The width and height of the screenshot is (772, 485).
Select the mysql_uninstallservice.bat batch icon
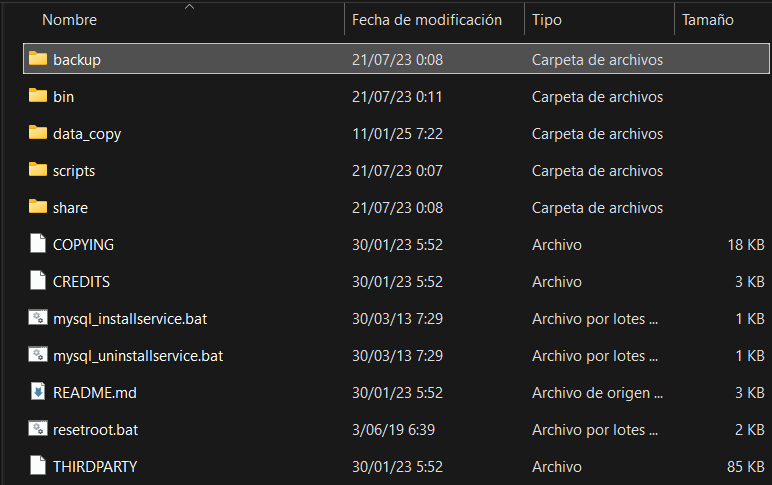pyautogui.click(x=38, y=355)
